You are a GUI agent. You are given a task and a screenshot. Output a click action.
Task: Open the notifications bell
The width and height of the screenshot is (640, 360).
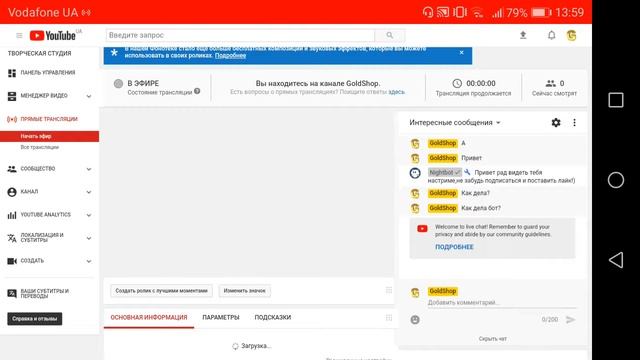[x=551, y=36]
